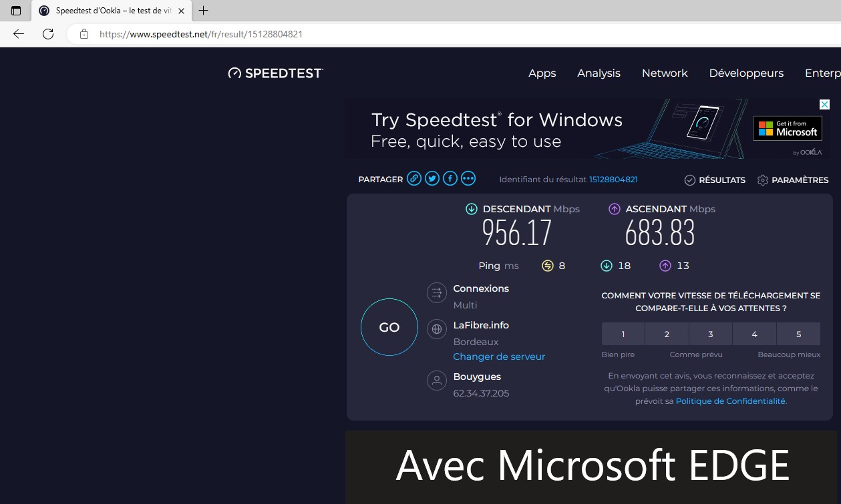This screenshot has height=504, width=841.
Task: Click the Bordeaux server location text
Action: (476, 342)
